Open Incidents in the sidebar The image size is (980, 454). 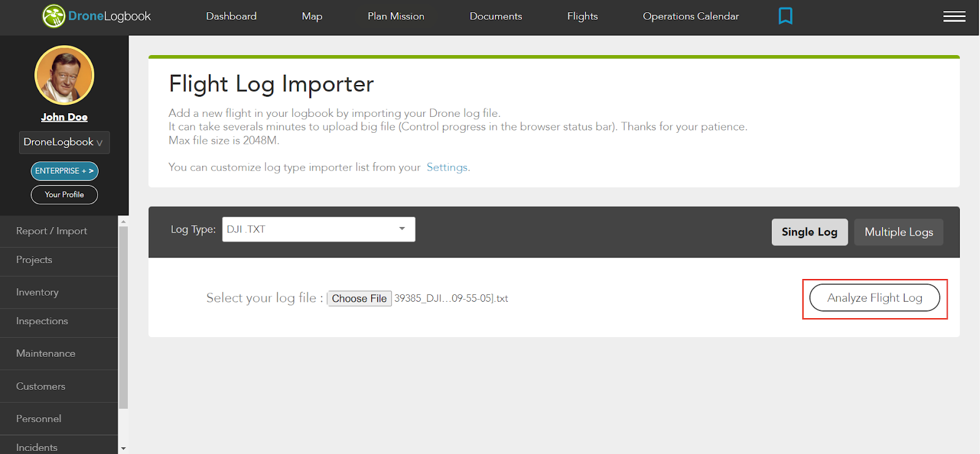pyautogui.click(x=59, y=445)
